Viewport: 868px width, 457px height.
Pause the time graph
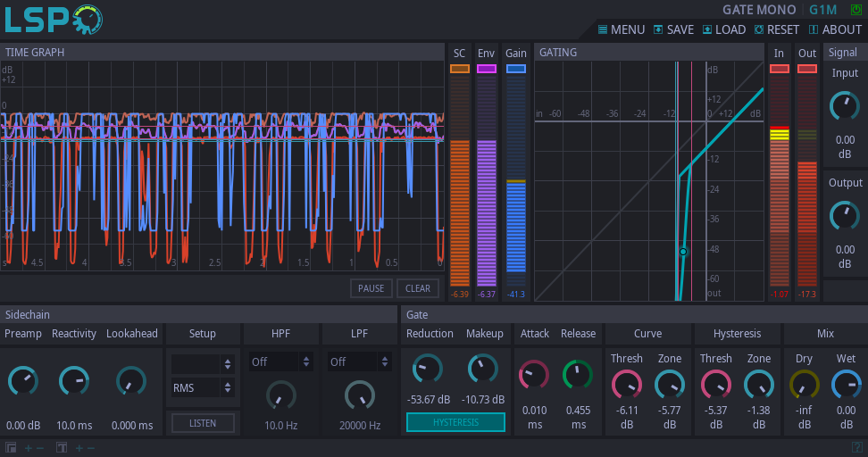[x=371, y=288]
